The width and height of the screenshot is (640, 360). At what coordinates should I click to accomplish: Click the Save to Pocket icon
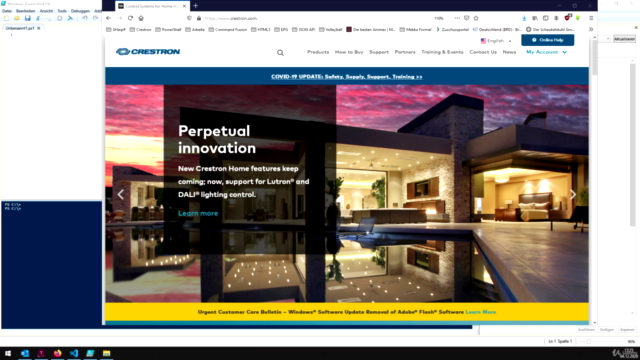coord(467,18)
